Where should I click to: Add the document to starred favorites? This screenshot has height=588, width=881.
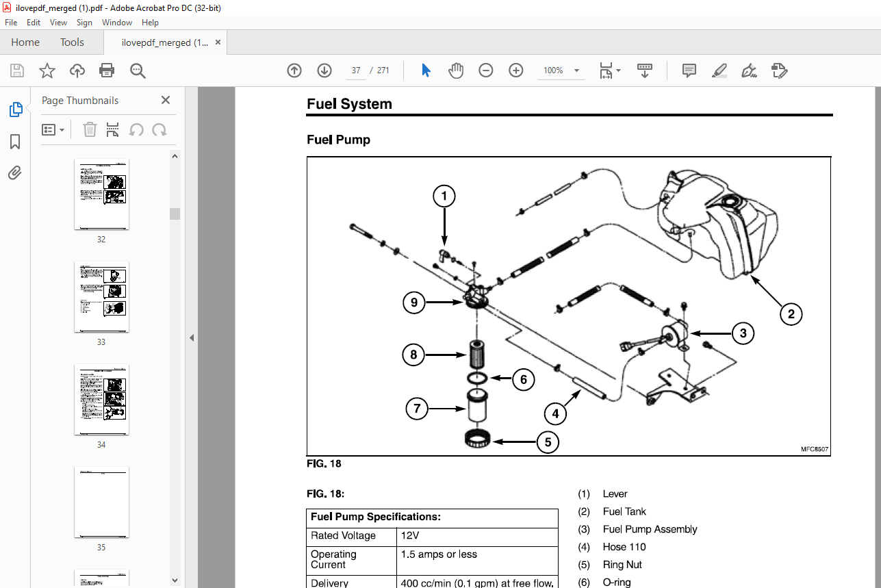(x=47, y=71)
